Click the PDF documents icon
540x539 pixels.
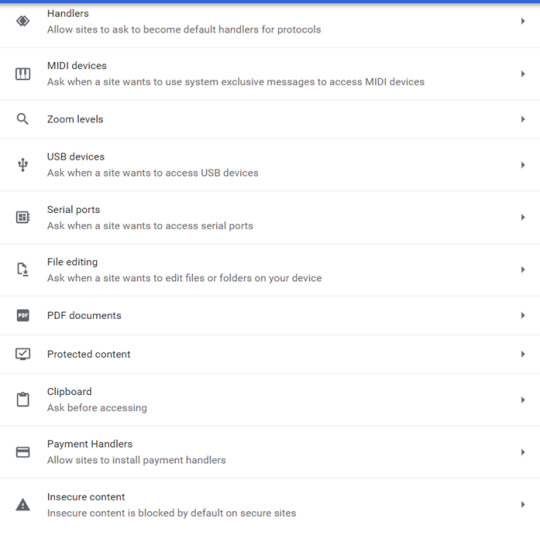(23, 315)
